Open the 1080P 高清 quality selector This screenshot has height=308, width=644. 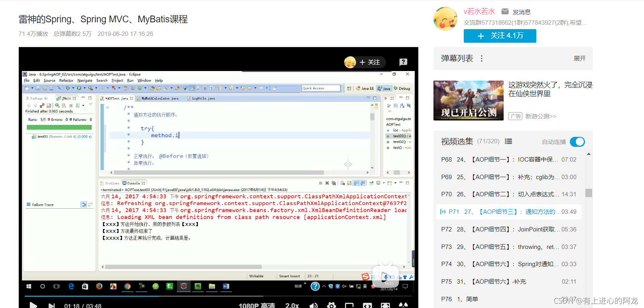coord(257,305)
